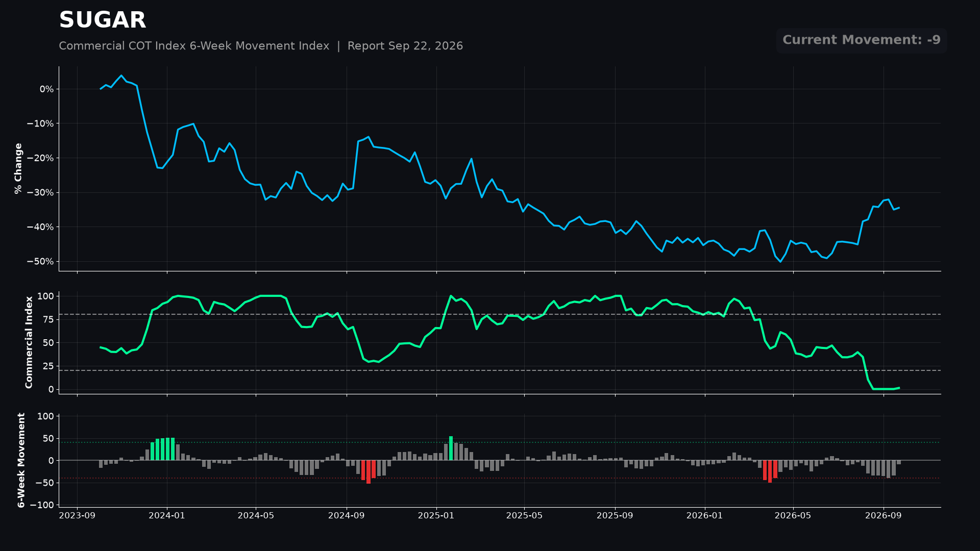
Task: Click the % Change axis label
Action: point(18,168)
